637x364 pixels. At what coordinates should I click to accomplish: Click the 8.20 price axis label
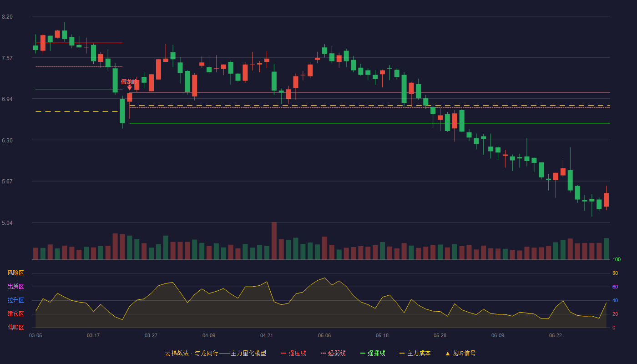7,17
